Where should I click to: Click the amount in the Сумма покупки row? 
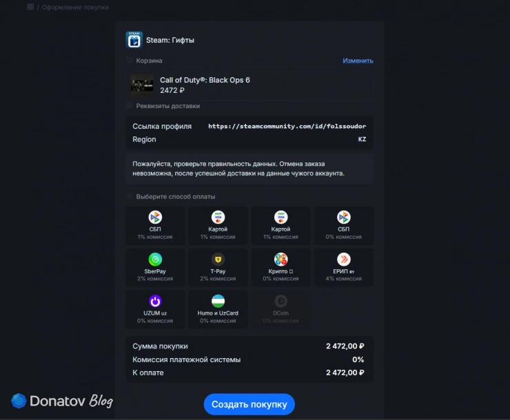pos(345,346)
